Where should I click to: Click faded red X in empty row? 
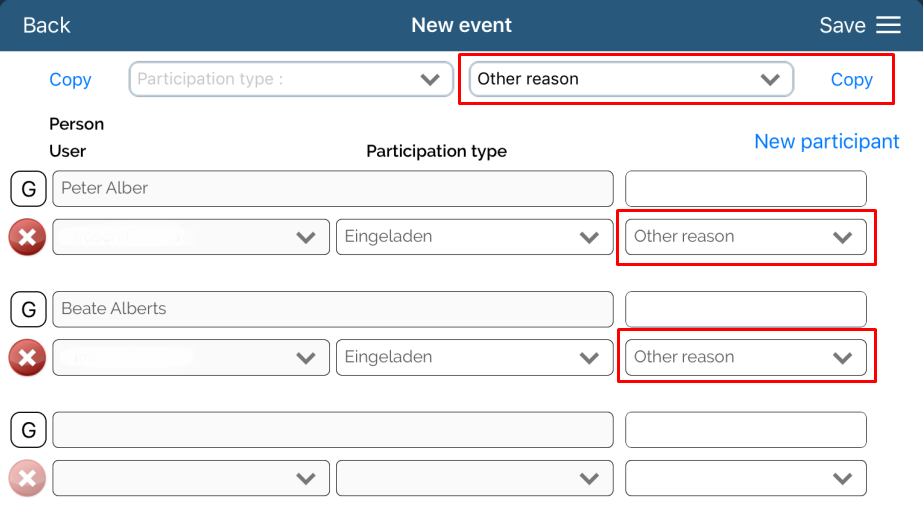pyautogui.click(x=27, y=479)
